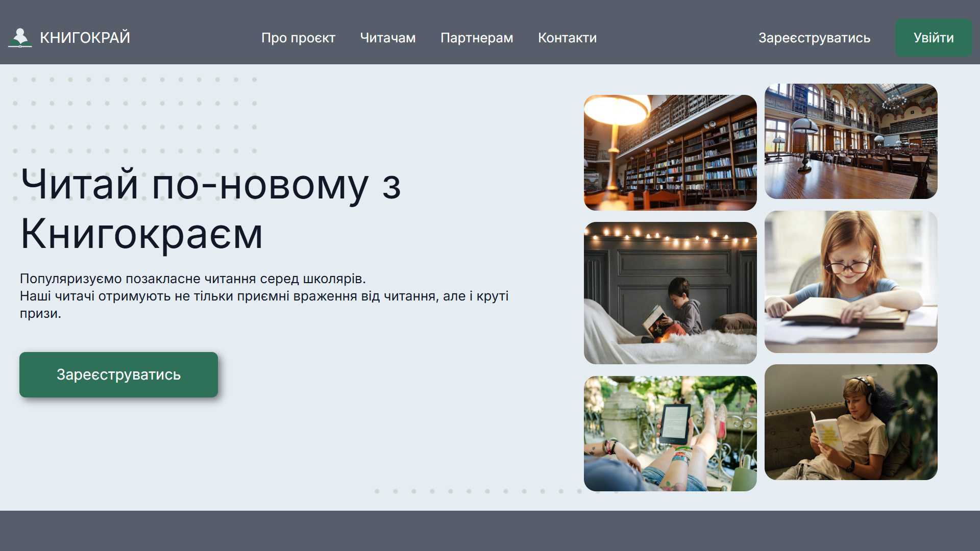Viewport: 980px width, 551px height.
Task: Open the lamp and bookshelves photo
Action: [670, 152]
